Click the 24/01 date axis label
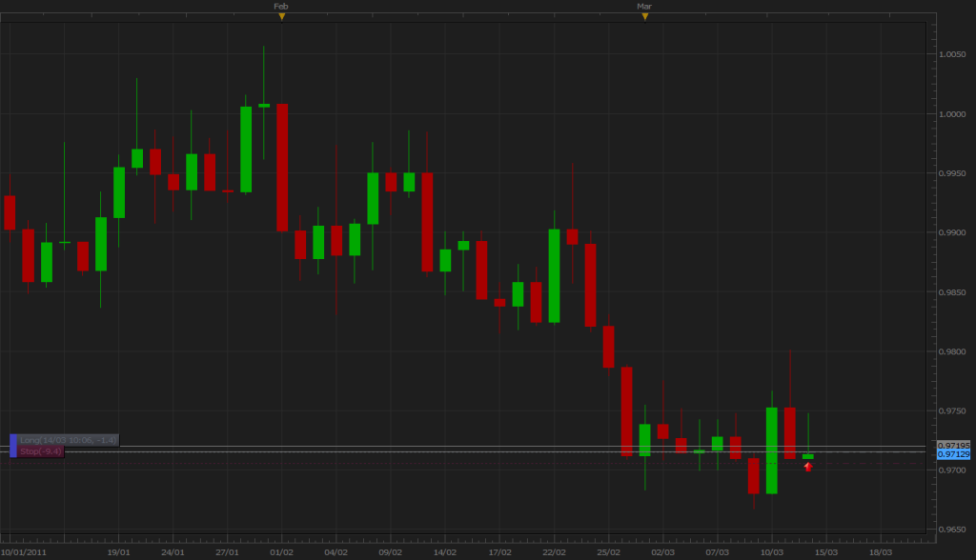Screen dimensions: 976x560 173,552
